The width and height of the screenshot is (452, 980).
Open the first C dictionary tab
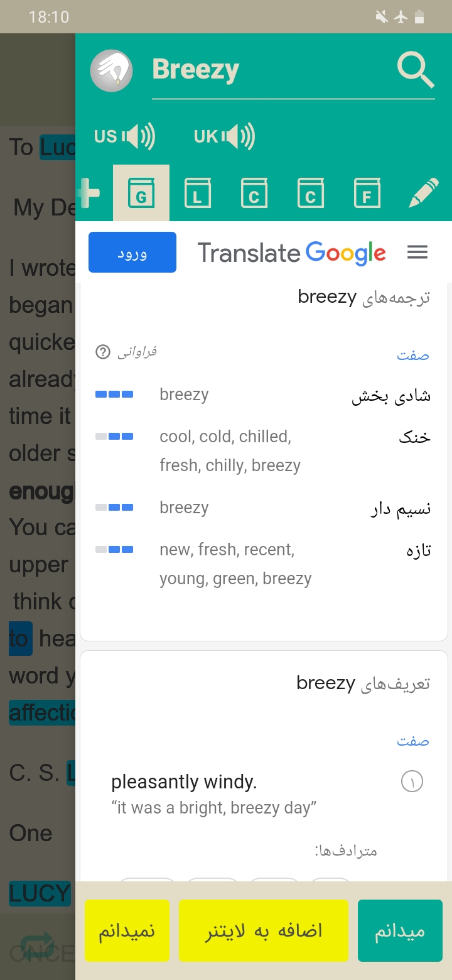(x=254, y=193)
